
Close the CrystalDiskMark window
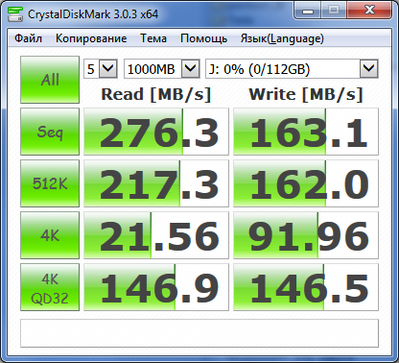(369, 11)
